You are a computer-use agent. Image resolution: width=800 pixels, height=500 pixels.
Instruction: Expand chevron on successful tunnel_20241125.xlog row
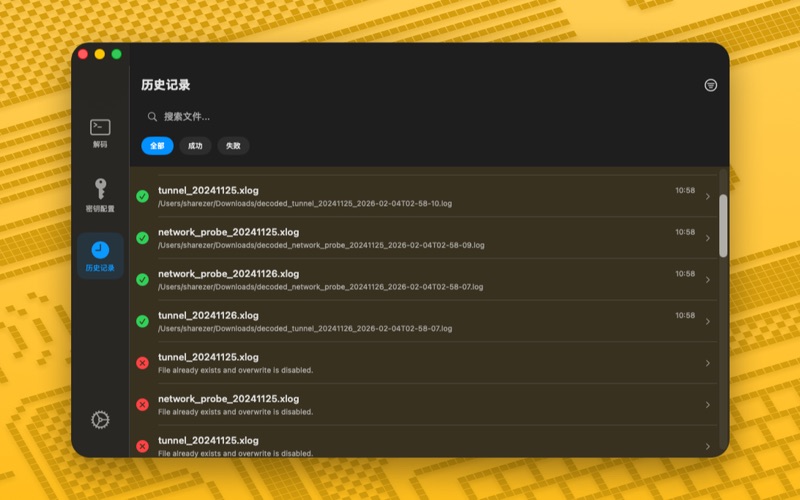click(708, 196)
